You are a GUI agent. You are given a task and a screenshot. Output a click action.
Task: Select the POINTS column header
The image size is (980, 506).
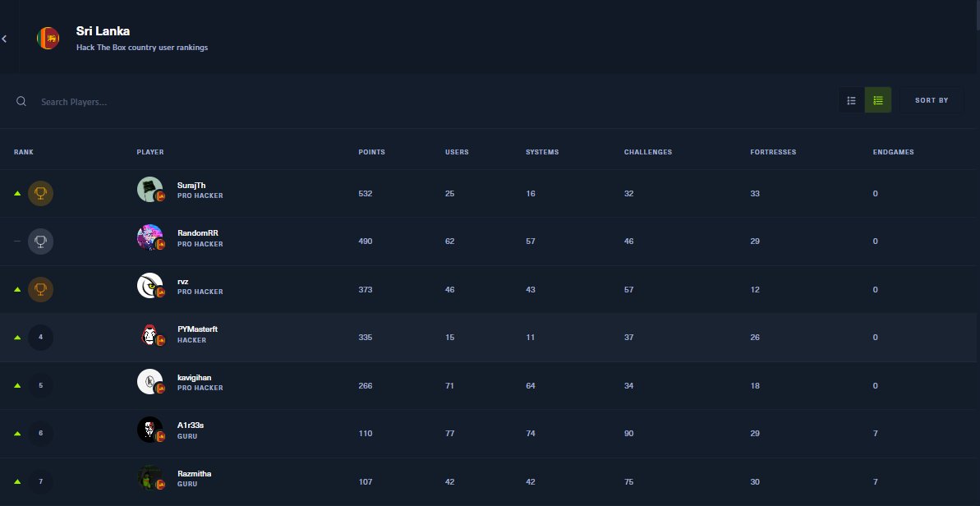click(x=371, y=152)
